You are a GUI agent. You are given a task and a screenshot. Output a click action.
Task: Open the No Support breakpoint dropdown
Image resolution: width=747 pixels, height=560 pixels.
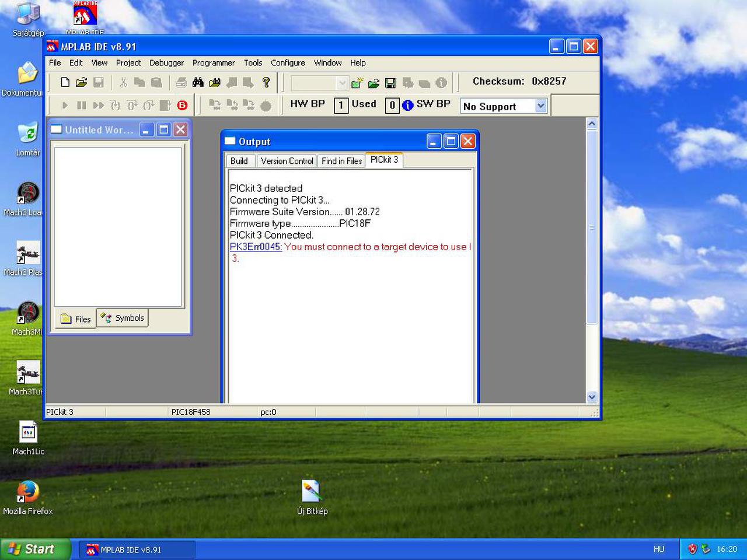[541, 106]
